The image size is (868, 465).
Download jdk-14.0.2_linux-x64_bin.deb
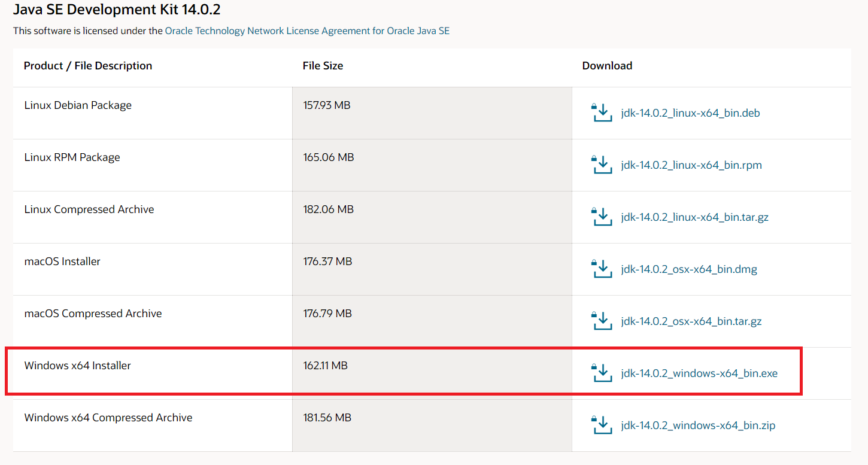coord(690,113)
